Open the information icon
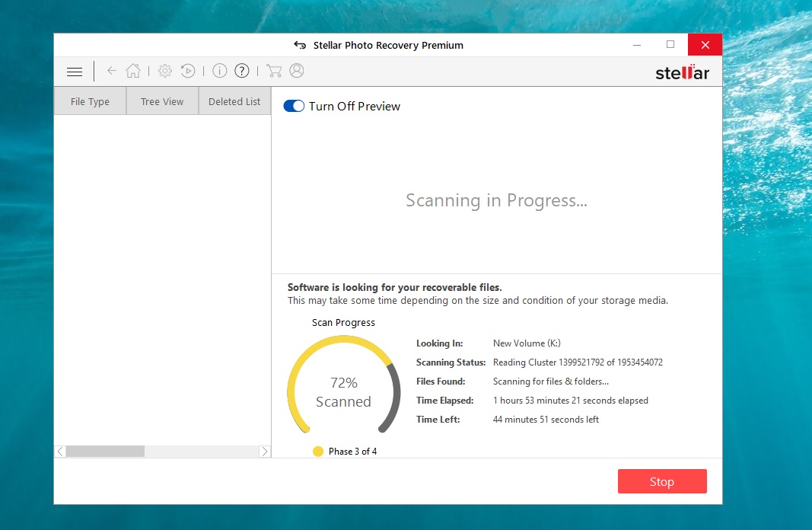Image resolution: width=812 pixels, height=530 pixels. coord(220,71)
